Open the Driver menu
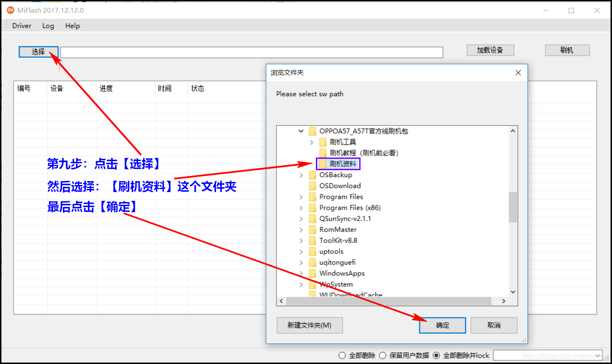The image size is (612, 364). (x=21, y=26)
